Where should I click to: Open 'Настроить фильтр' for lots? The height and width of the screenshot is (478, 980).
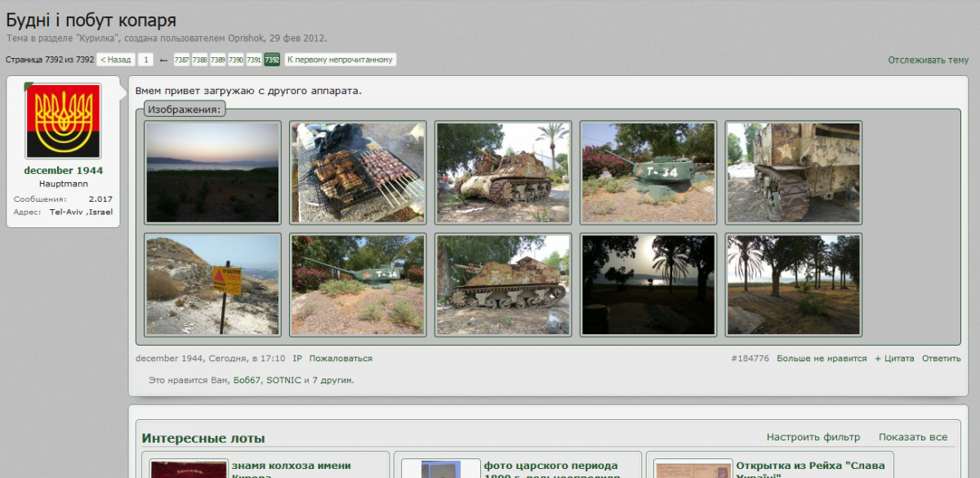coord(813,437)
